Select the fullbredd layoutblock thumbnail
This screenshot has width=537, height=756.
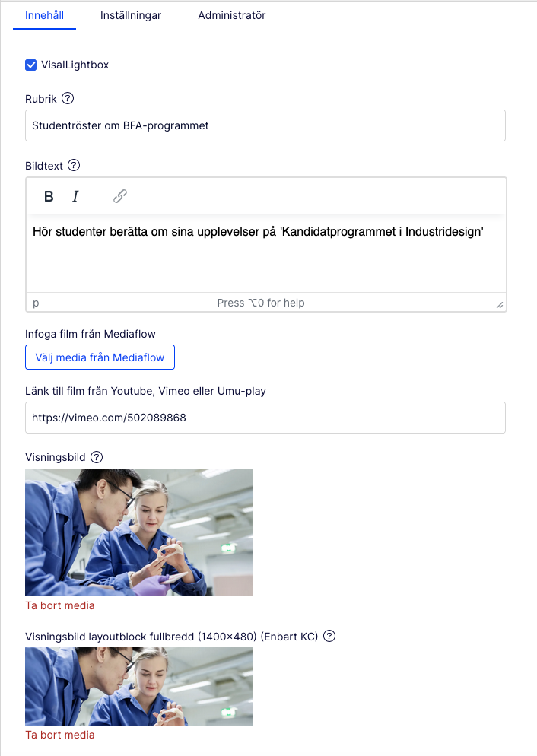pos(139,687)
